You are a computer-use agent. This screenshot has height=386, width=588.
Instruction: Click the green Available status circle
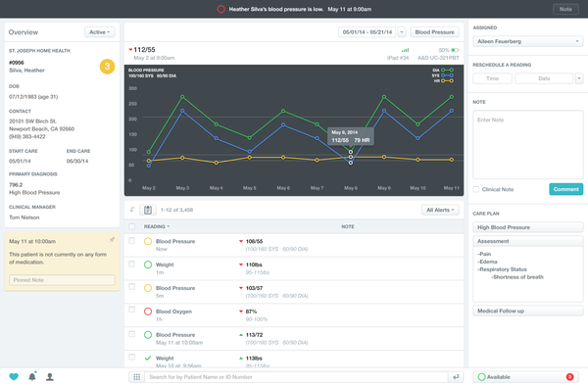pyautogui.click(x=482, y=377)
